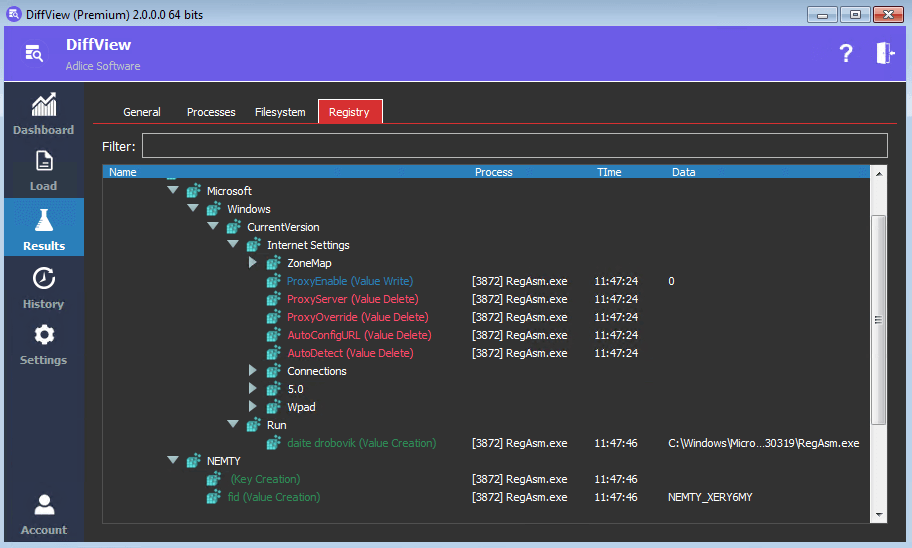Click the help question mark icon
Image resolution: width=912 pixels, height=548 pixels.
(x=845, y=54)
